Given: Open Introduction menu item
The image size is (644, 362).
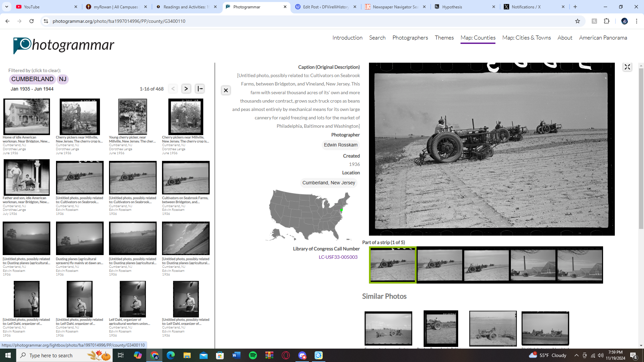Looking at the screenshot, I should 347,38.
